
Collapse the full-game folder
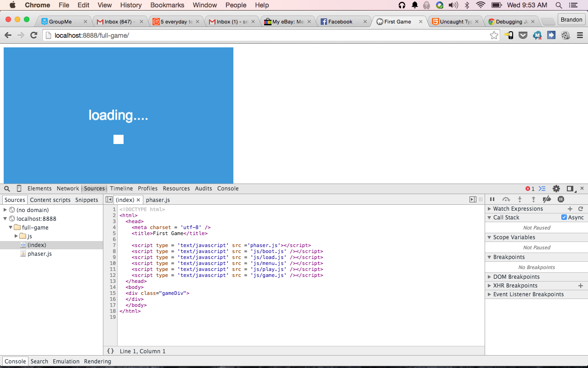click(11, 228)
